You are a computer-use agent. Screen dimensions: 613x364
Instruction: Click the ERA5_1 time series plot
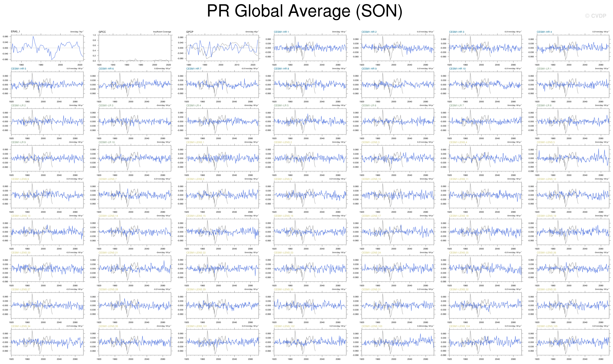47,48
